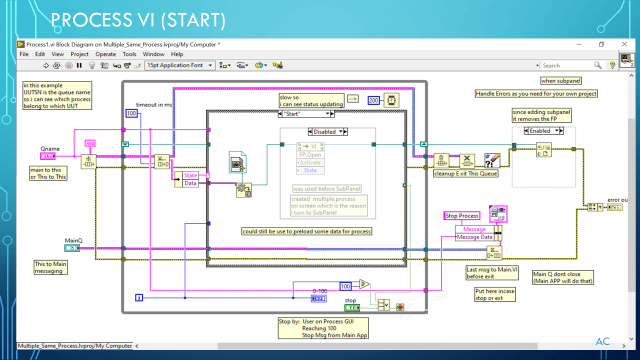Open the Distribute Objects dropdown
The image size is (640, 360).
pyautogui.click(x=242, y=65)
